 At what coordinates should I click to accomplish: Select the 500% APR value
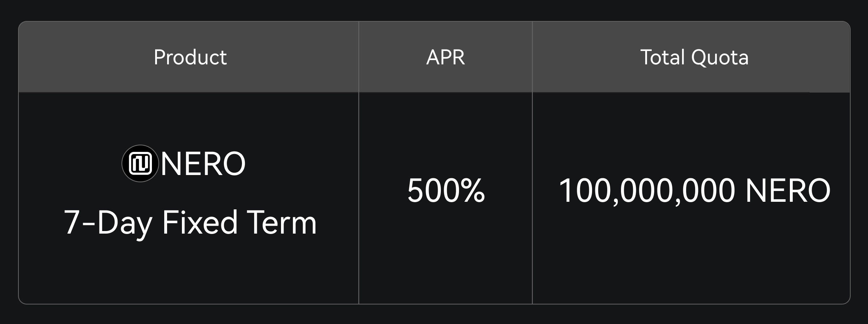pos(446,190)
